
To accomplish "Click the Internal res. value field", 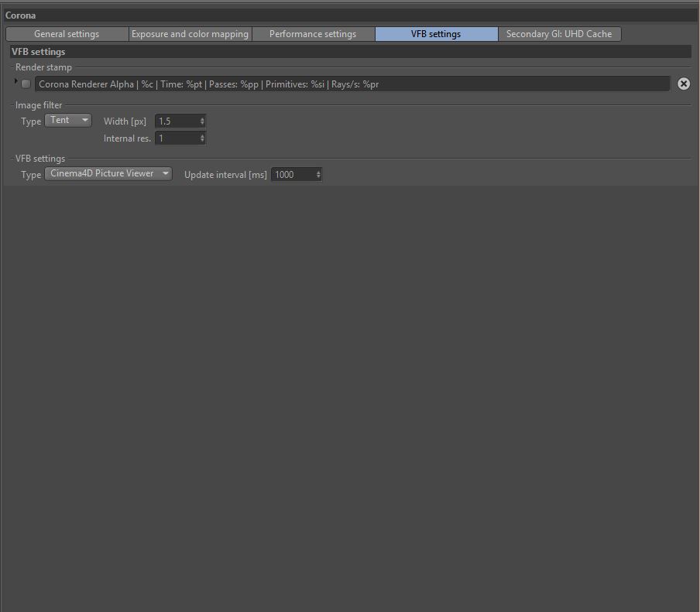I will [x=177, y=138].
